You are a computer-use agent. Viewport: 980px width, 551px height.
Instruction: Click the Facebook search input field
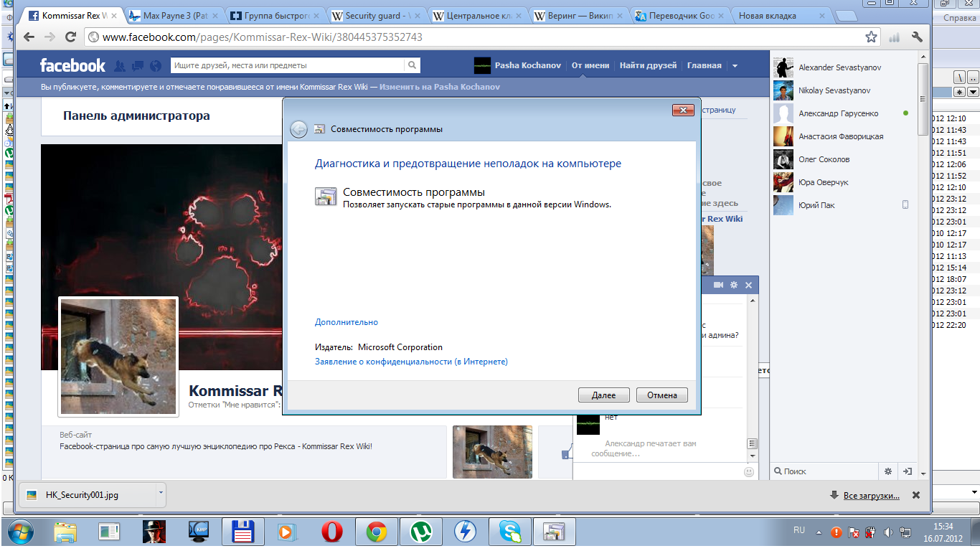(288, 65)
